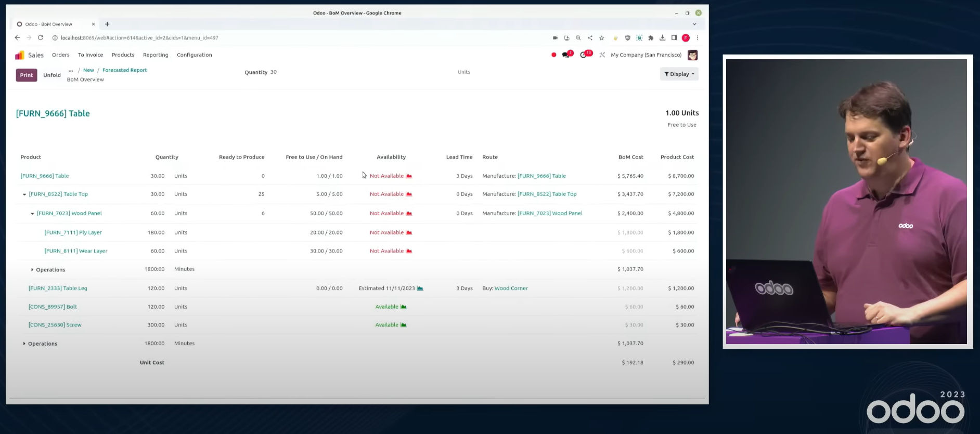Select the Odoo - BoM Overview browser tab

coord(56,24)
